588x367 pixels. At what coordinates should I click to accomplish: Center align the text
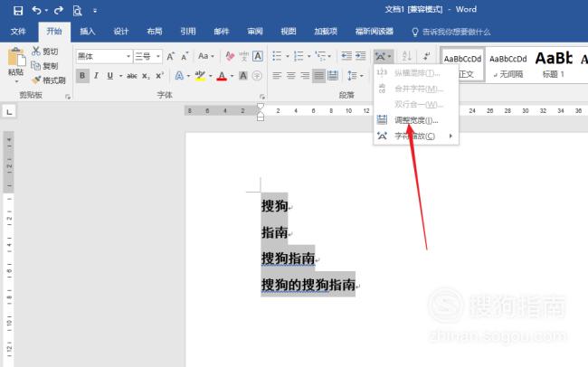(291, 76)
